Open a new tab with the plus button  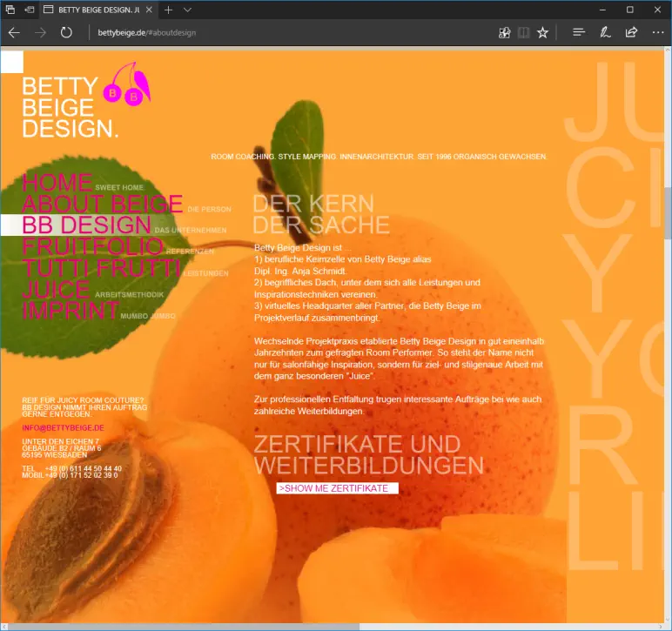pyautogui.click(x=168, y=10)
